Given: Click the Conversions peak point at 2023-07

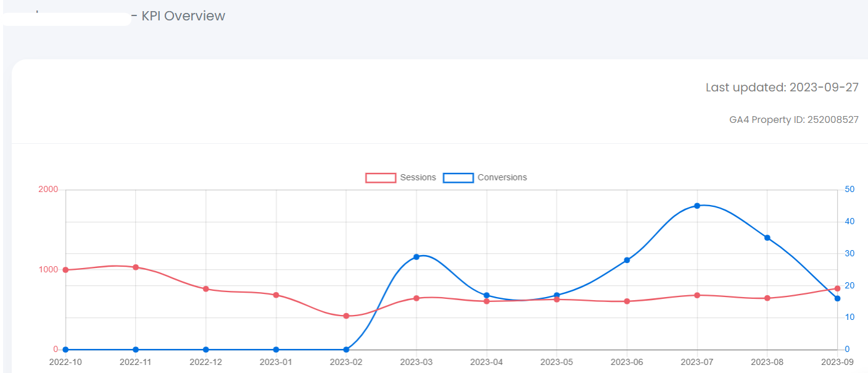Looking at the screenshot, I should tap(697, 206).
